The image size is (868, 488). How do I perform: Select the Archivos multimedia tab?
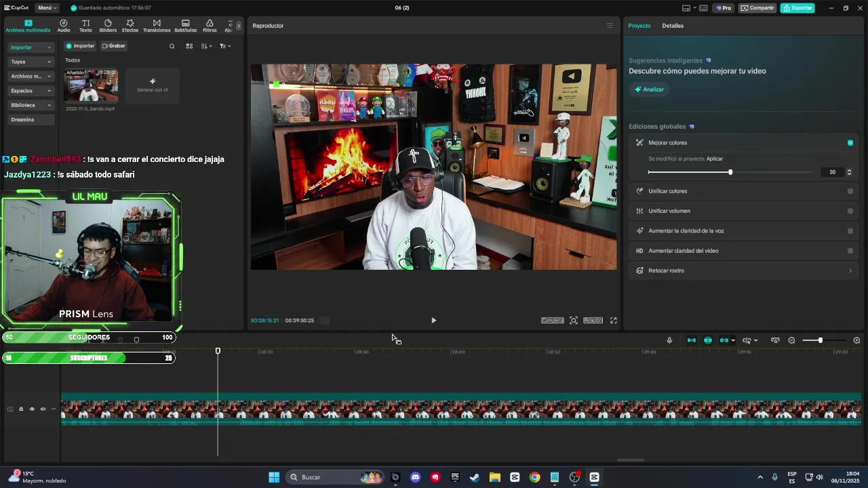pos(28,26)
